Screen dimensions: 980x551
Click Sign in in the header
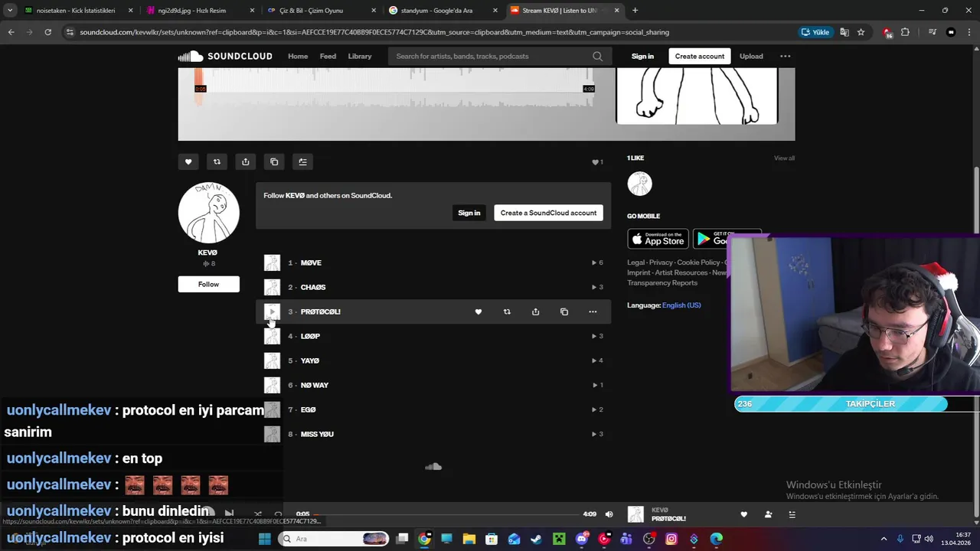(642, 56)
